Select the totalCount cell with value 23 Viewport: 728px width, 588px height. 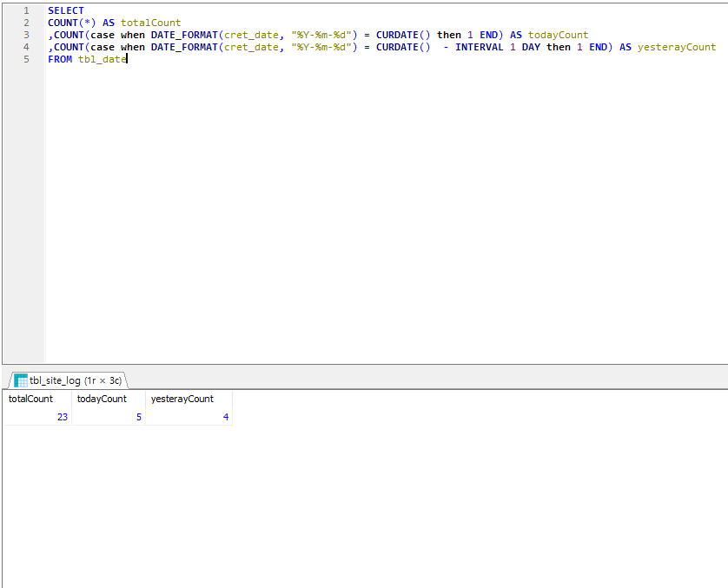pyautogui.click(x=37, y=417)
